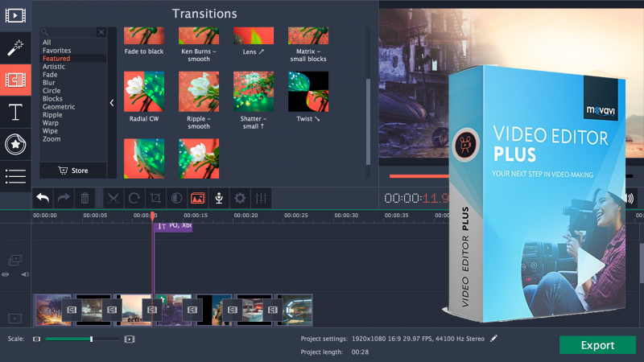Select the Warp category
This screenshot has height=362, width=644.
click(x=51, y=123)
